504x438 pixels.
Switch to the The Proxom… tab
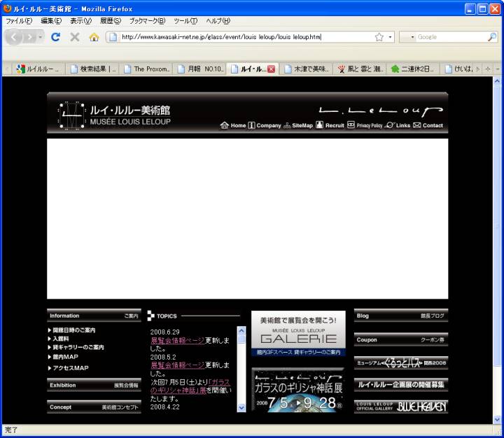pyautogui.click(x=148, y=69)
